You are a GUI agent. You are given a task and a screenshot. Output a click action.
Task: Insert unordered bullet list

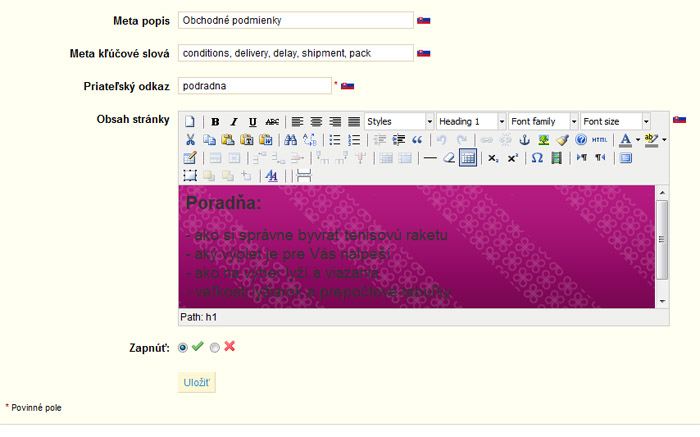335,140
